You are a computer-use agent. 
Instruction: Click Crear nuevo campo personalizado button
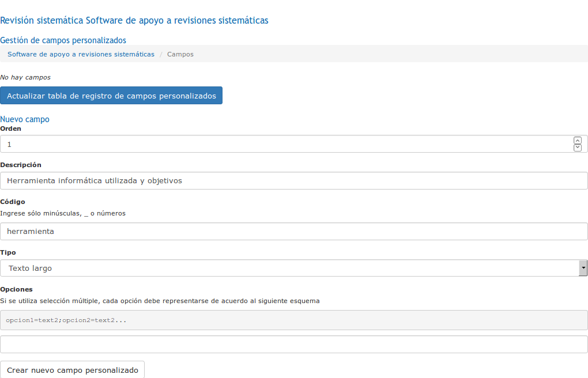pos(73,370)
